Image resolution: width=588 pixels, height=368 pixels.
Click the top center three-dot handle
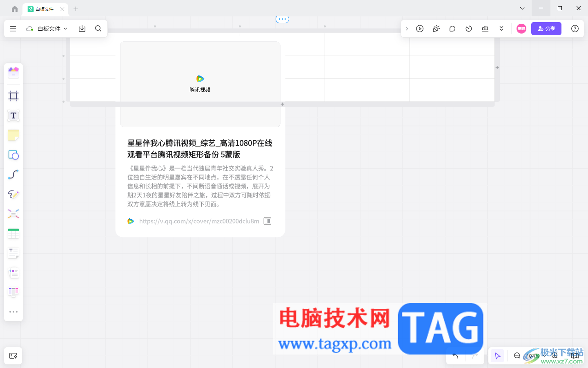tap(282, 19)
